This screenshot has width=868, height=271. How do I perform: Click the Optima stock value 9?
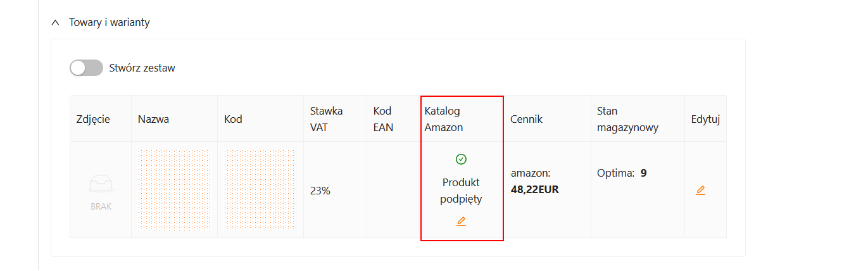click(643, 173)
